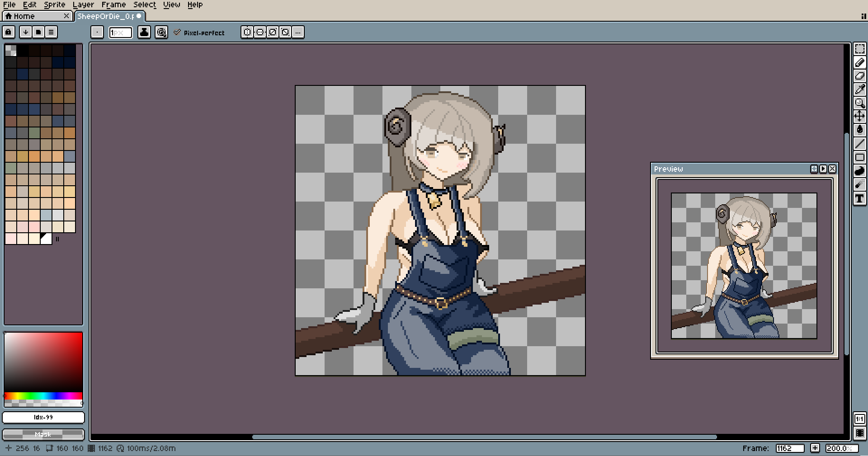
Task: Toggle the timeline button below 1:1
Action: tap(859, 433)
